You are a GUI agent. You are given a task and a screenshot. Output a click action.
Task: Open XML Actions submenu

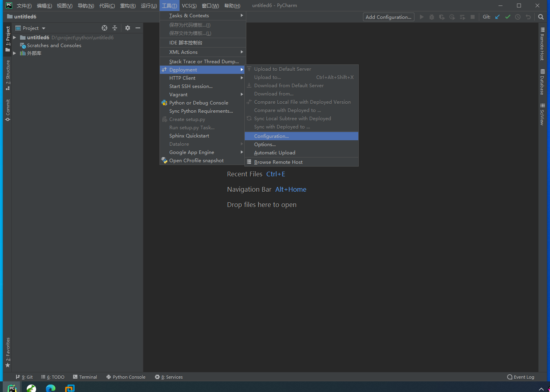(x=203, y=52)
